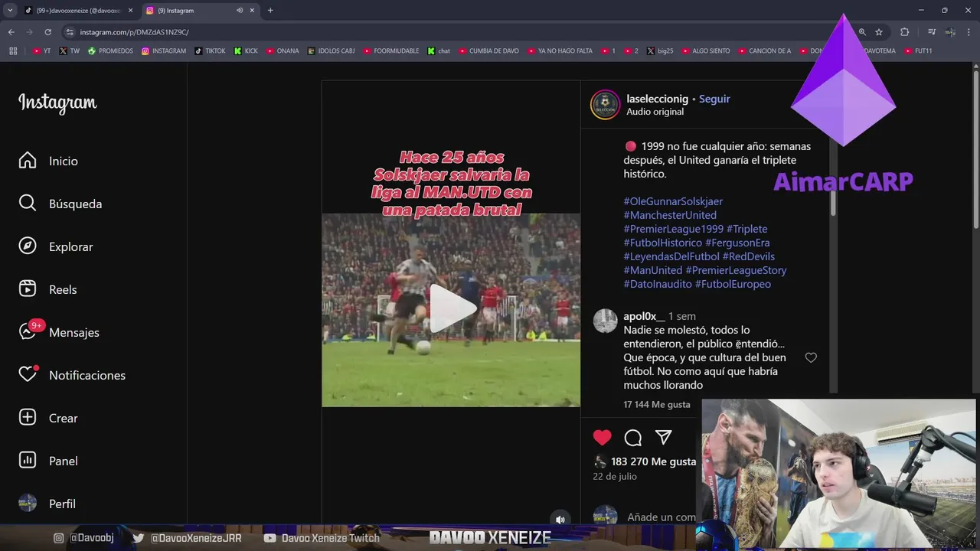Click the 22 de julio date
The image size is (980, 551).
(615, 476)
